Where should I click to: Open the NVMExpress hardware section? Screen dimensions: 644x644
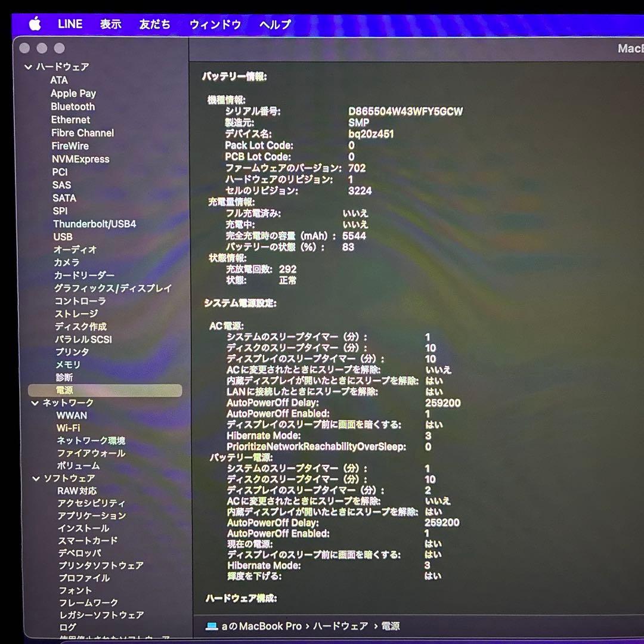[79, 159]
